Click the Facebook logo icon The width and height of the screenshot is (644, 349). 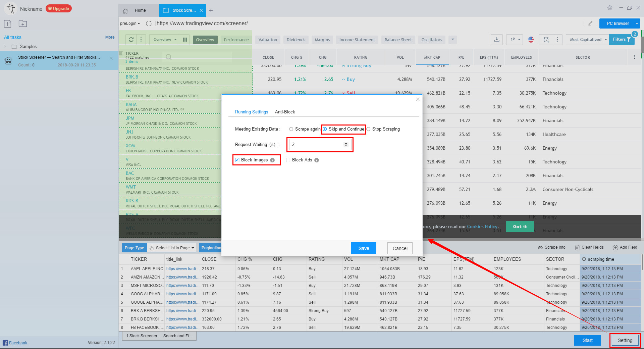5,343
